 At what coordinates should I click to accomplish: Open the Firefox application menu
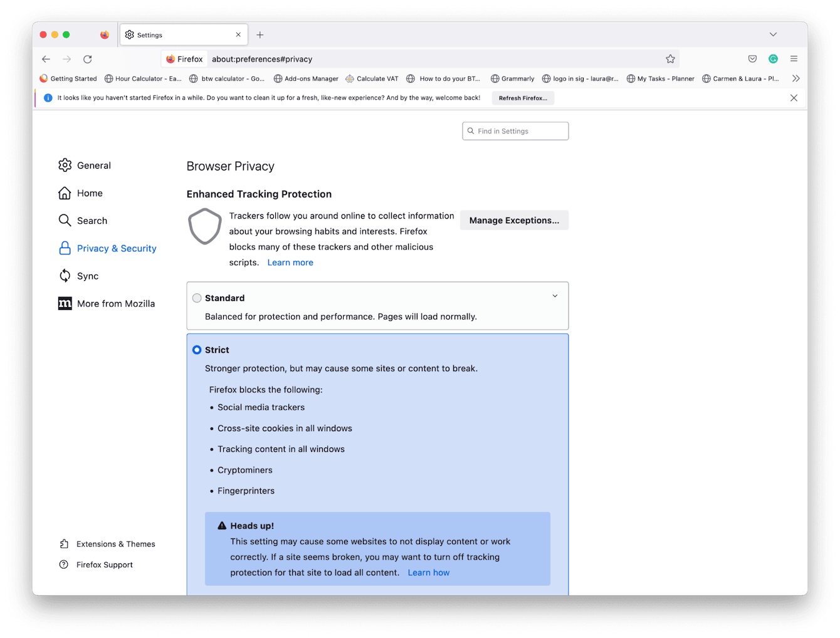794,58
